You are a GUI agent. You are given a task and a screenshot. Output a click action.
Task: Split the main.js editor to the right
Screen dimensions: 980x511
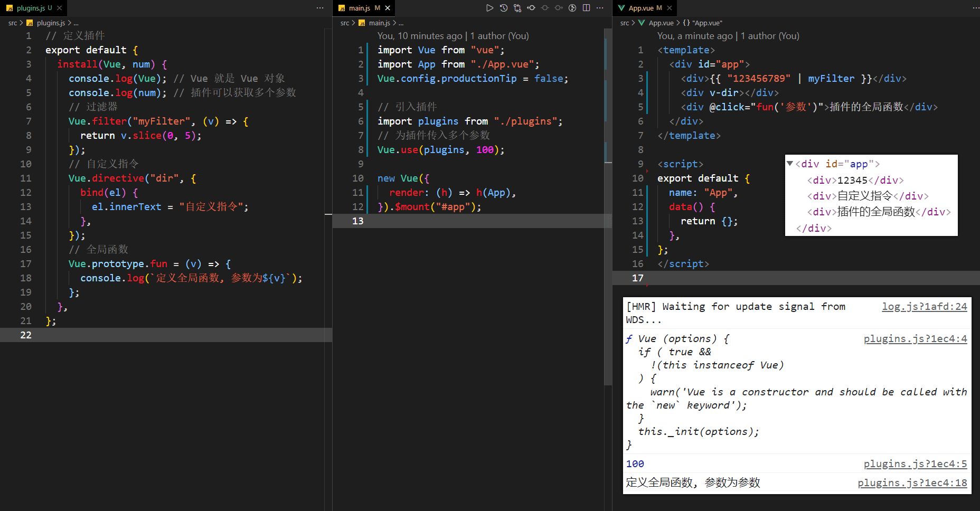(586, 8)
